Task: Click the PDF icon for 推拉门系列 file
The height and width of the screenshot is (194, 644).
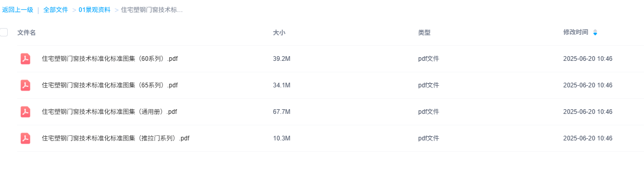Action: tap(25, 138)
